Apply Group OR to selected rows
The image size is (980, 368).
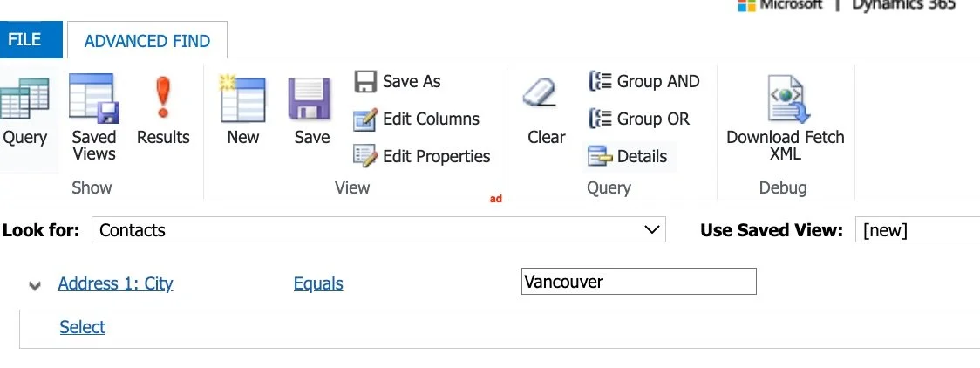point(639,119)
